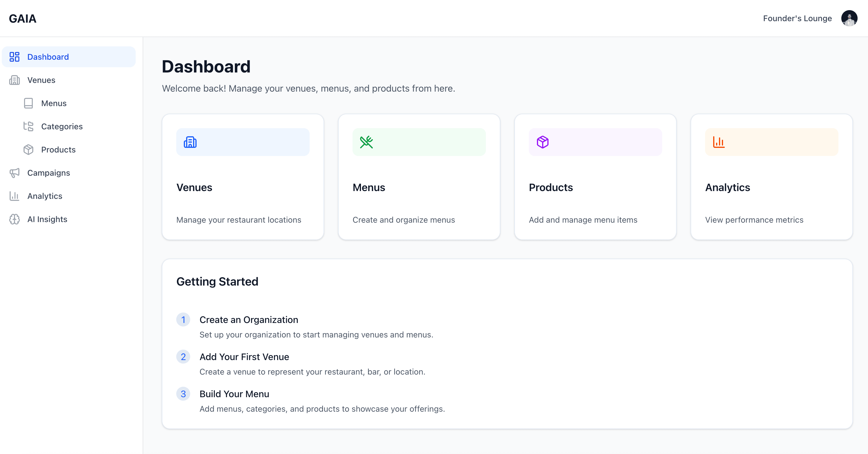Open the Founder's Lounge account menu
This screenshot has width=868, height=454.
click(797, 18)
